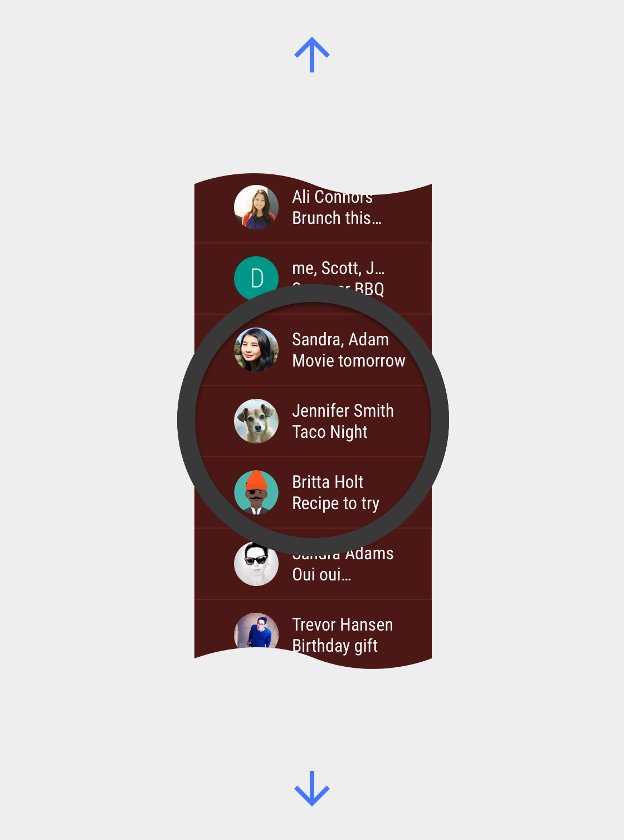Click the blue up arrow icon
The height and width of the screenshot is (840, 624).
pos(312,55)
